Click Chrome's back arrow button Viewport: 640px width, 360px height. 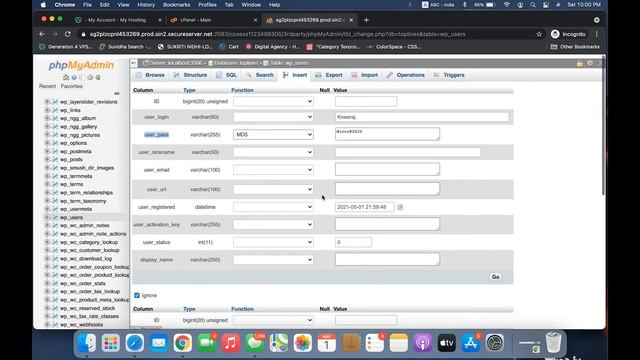click(x=42, y=34)
